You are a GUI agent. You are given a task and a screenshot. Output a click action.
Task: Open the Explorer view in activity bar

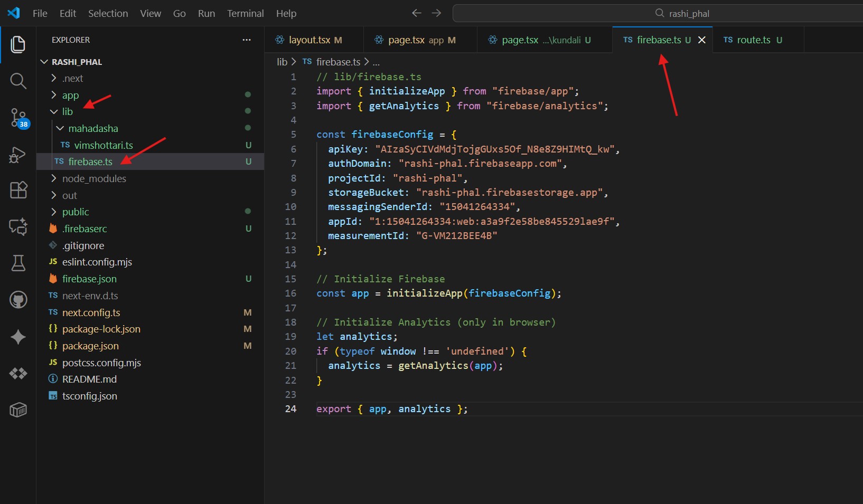pos(18,44)
